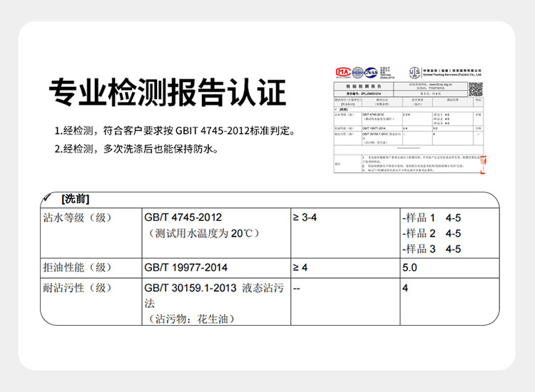Screen dimensions: 535x392
Task: Click the cell GB/T 30159.1-2013 液态沾污法
Action: coord(214,295)
